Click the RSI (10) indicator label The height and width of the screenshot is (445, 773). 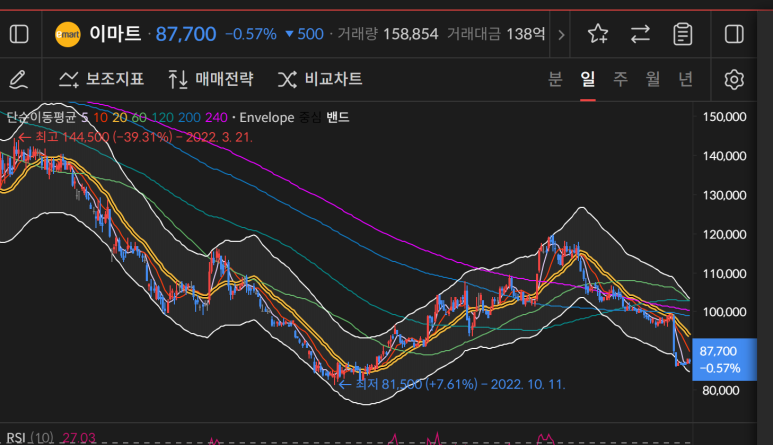pyautogui.click(x=30, y=438)
